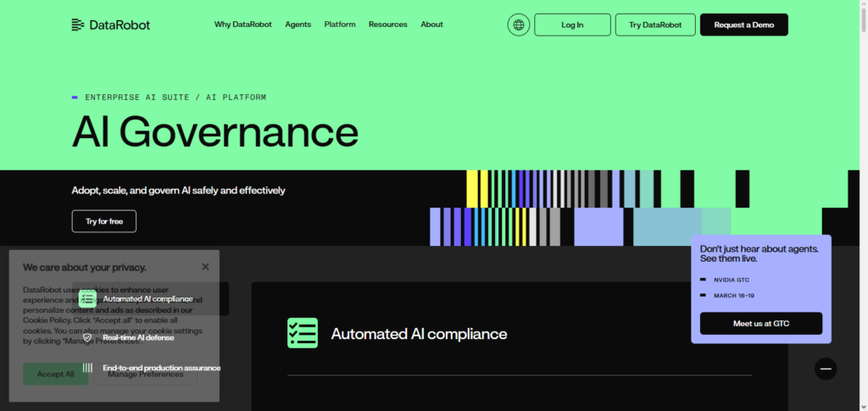Open the globe language selector

[519, 25]
